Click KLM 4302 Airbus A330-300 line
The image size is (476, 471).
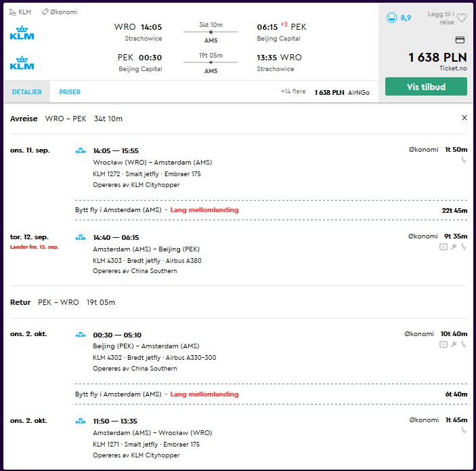154,357
